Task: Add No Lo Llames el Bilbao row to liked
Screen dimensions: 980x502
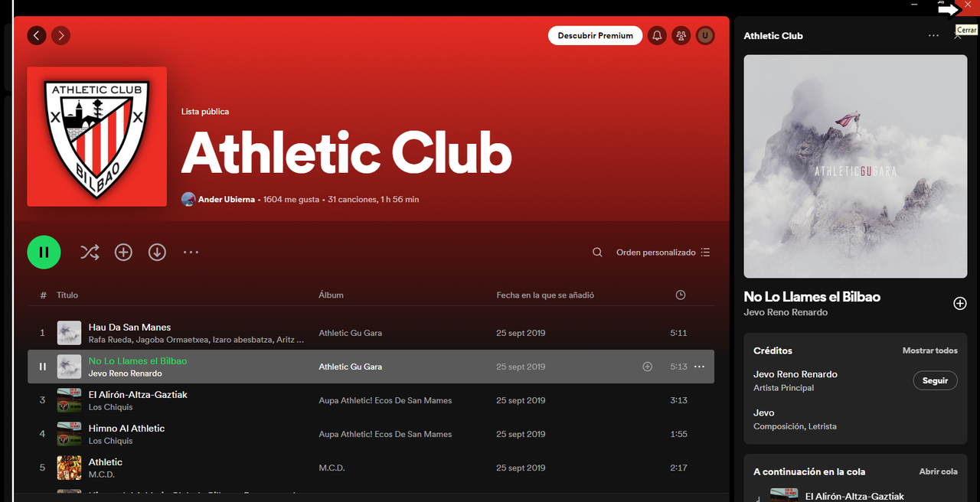Action: tap(647, 367)
